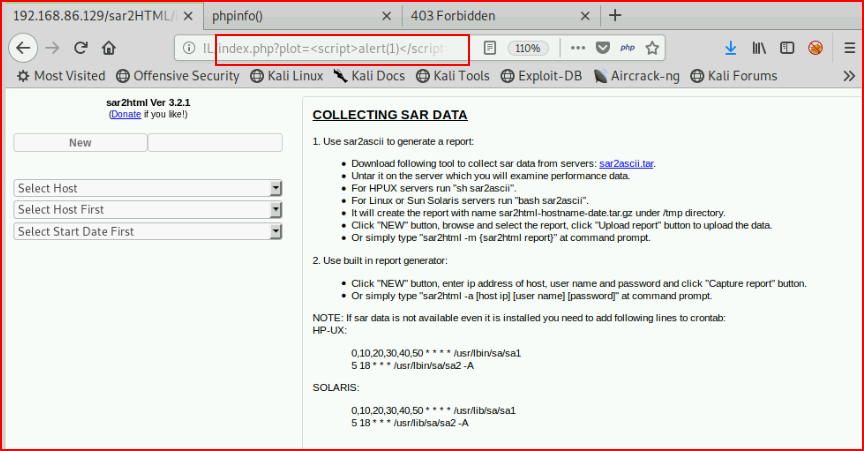
Task: Open the Kali Linux bookmark
Action: pos(287,76)
